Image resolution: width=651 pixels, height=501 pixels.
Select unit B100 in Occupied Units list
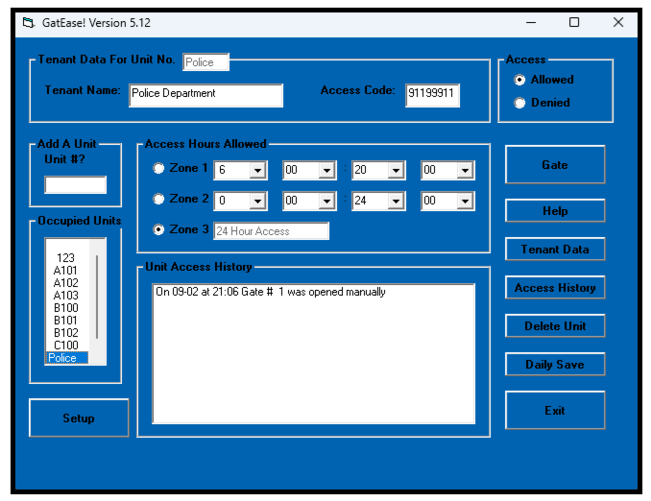coord(66,308)
